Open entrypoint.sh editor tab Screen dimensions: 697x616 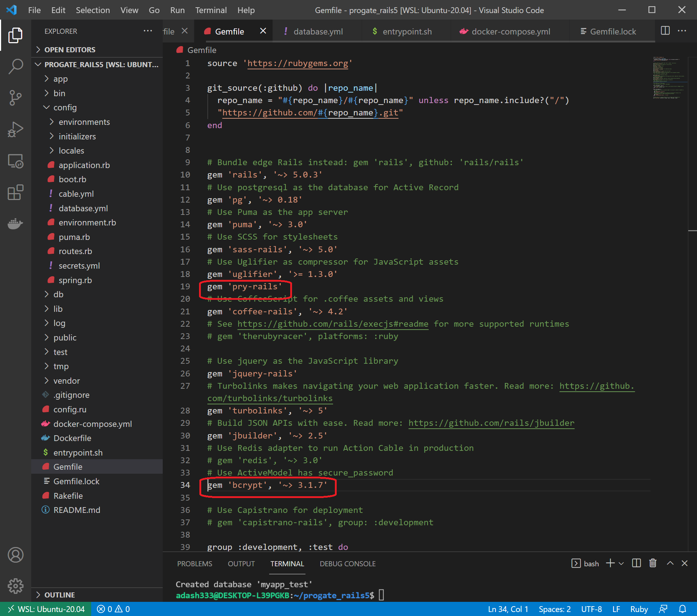tap(407, 32)
